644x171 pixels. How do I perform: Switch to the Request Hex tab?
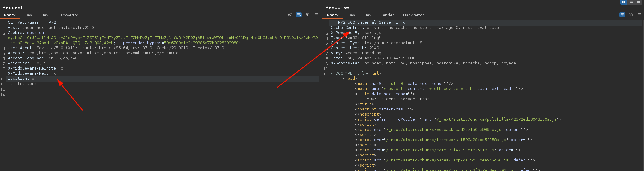(x=44, y=15)
